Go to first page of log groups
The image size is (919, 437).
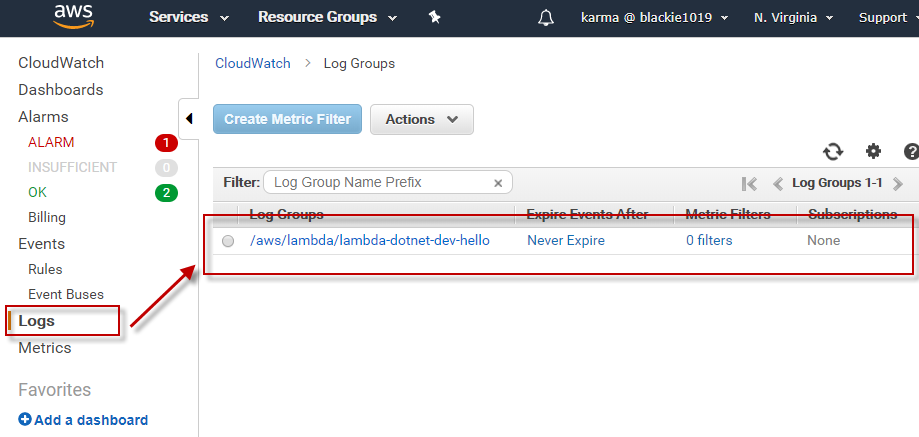749,183
